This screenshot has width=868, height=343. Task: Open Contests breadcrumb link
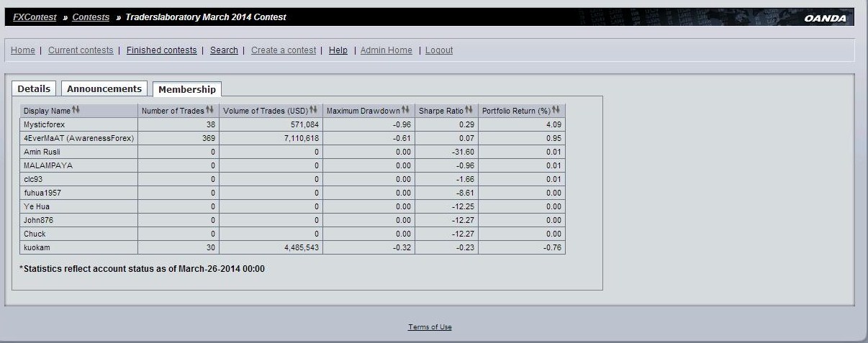coord(91,17)
